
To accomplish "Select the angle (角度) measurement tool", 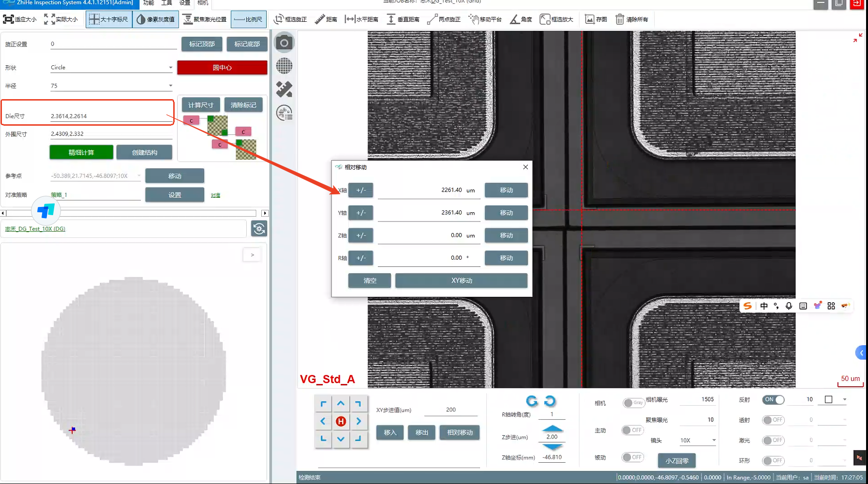I will pyautogui.click(x=521, y=19).
